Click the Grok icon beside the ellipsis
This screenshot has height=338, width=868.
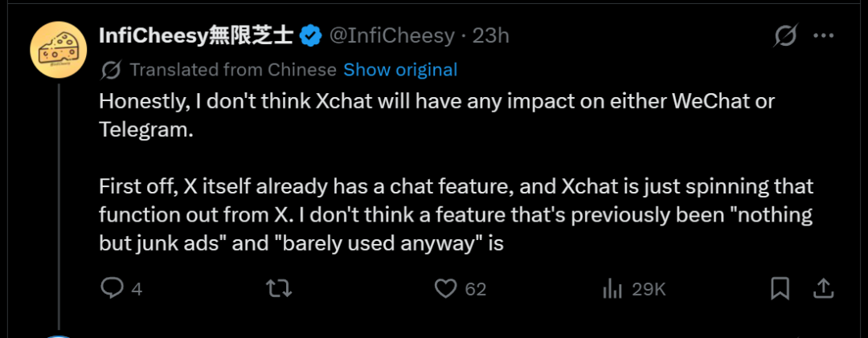(x=785, y=36)
